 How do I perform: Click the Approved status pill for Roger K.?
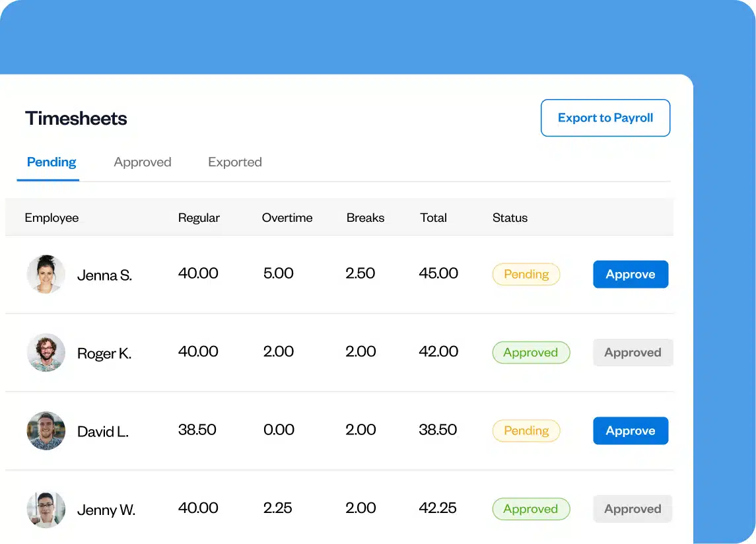[x=531, y=352]
